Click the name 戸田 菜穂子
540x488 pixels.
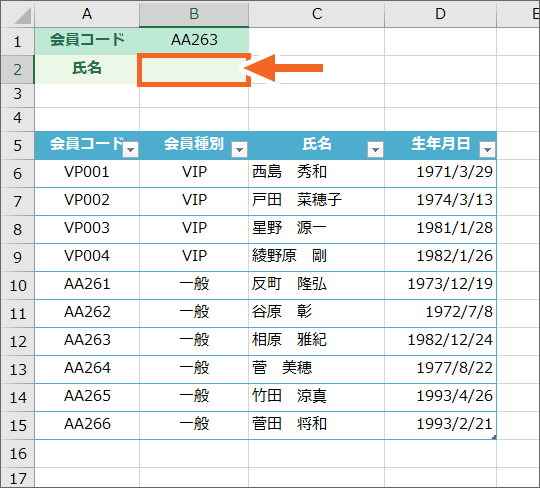point(297,200)
